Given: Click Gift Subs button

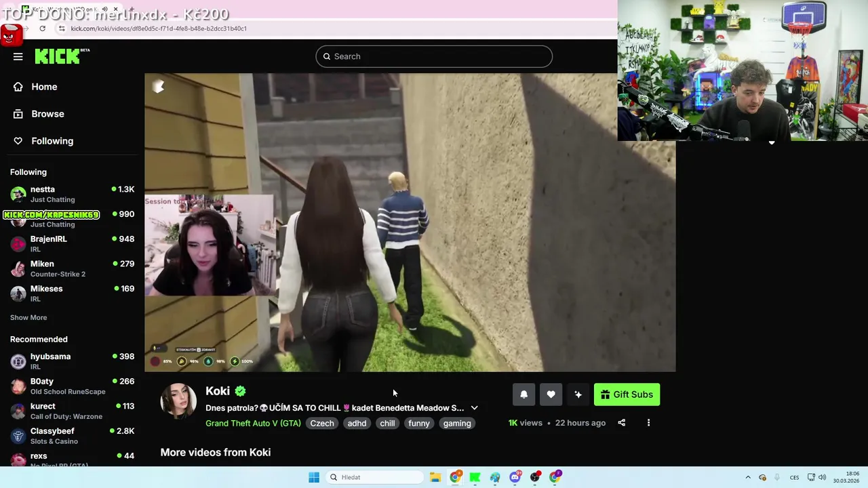Looking at the screenshot, I should (x=627, y=394).
